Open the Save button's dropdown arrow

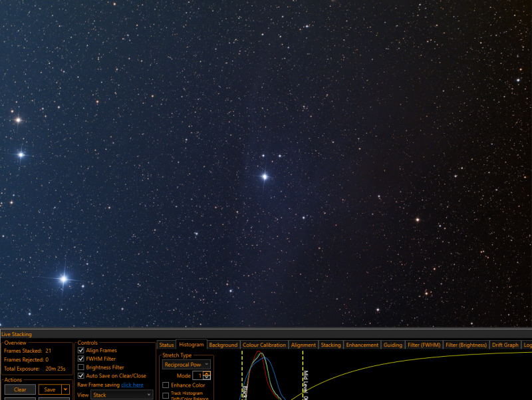(65, 389)
